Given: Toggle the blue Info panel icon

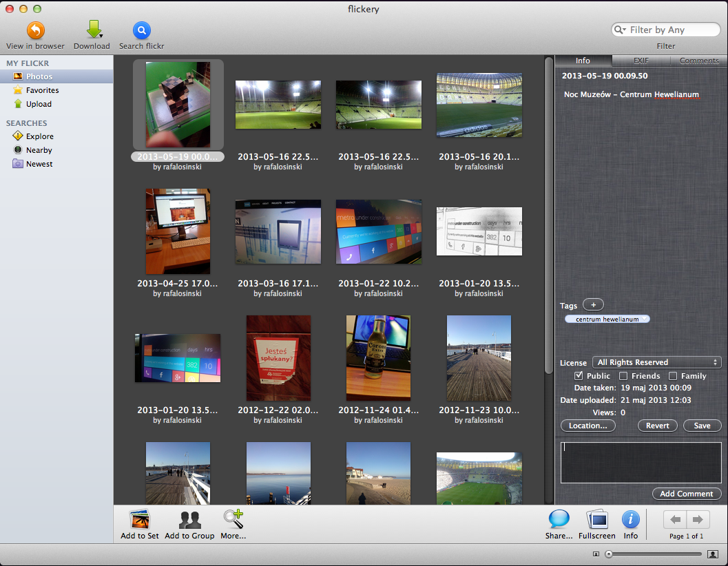Looking at the screenshot, I should click(x=630, y=519).
